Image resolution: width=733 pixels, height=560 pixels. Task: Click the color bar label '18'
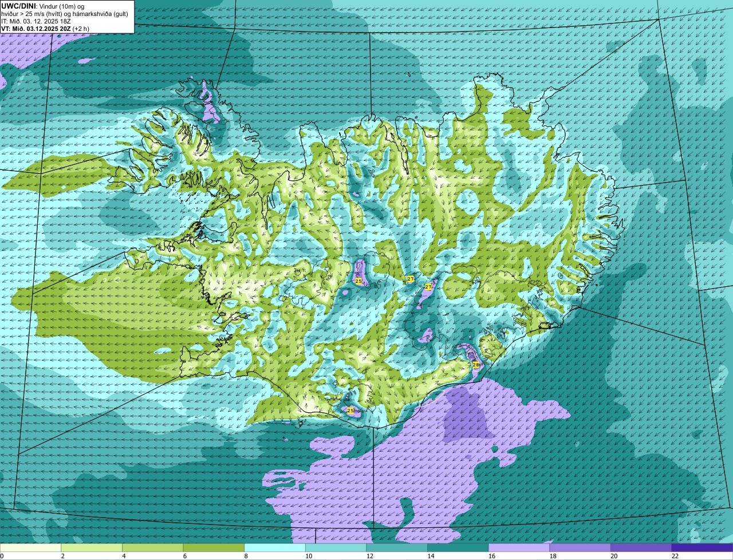click(x=553, y=556)
